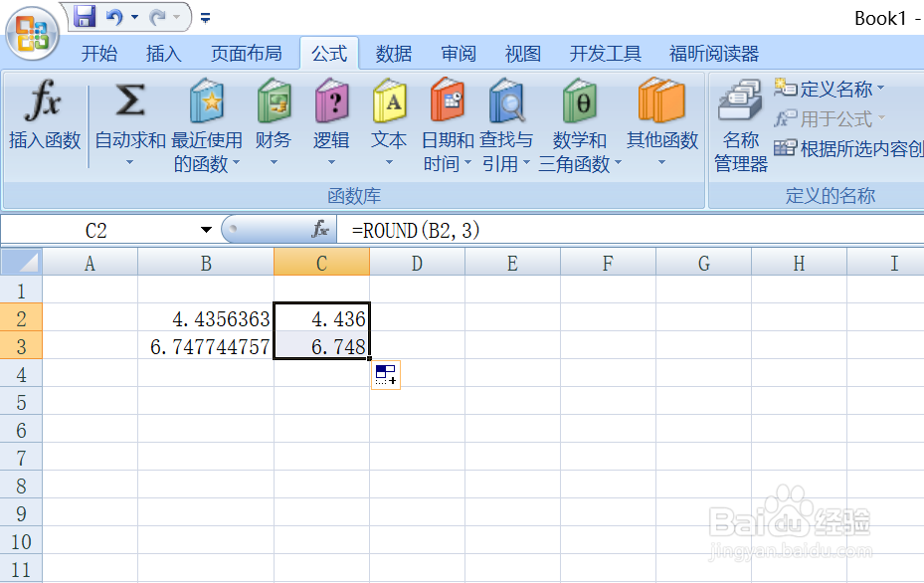The height and width of the screenshot is (583, 924).
Task: Open the Name Box dropdown arrow
Action: pyautogui.click(x=206, y=229)
